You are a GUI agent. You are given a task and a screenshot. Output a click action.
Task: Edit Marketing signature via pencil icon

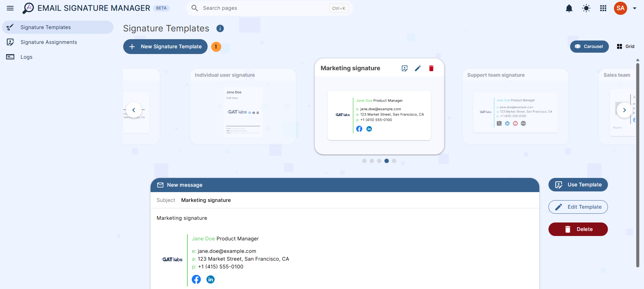point(418,69)
